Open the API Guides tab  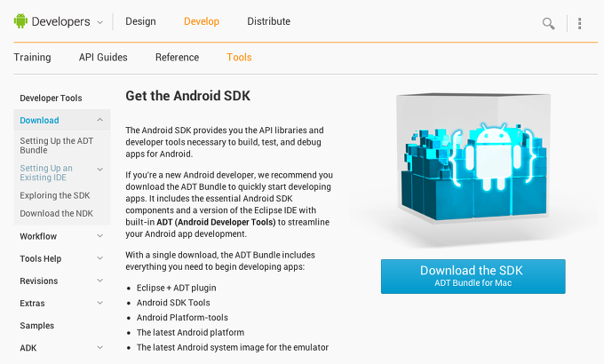coord(103,58)
